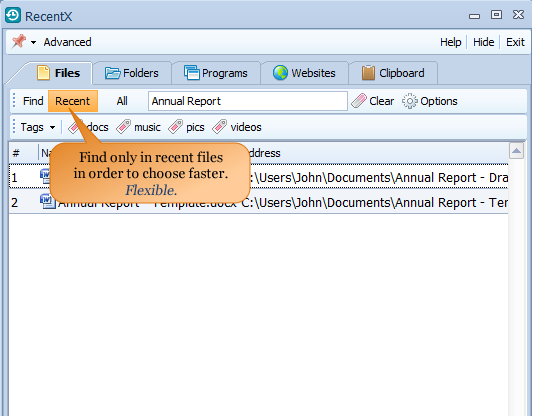This screenshot has height=416, width=550.
Task: Click the scrollbar up arrow
Action: pyautogui.click(x=516, y=151)
